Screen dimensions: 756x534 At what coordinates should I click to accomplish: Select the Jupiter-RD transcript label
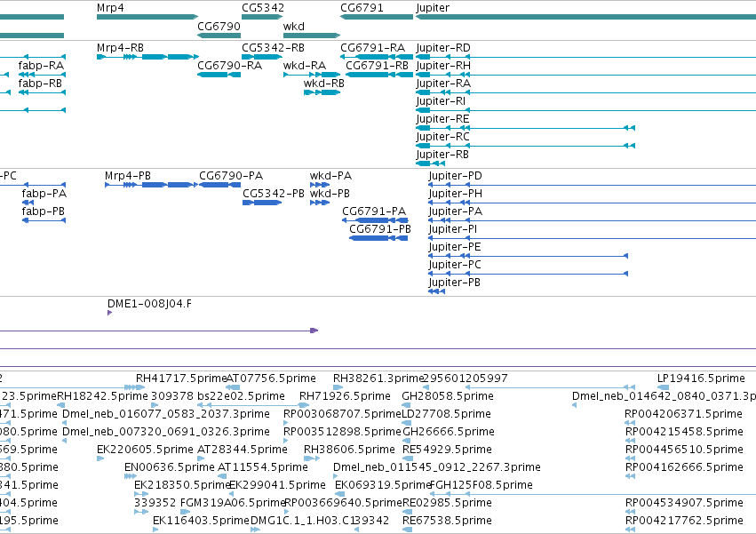click(x=443, y=48)
